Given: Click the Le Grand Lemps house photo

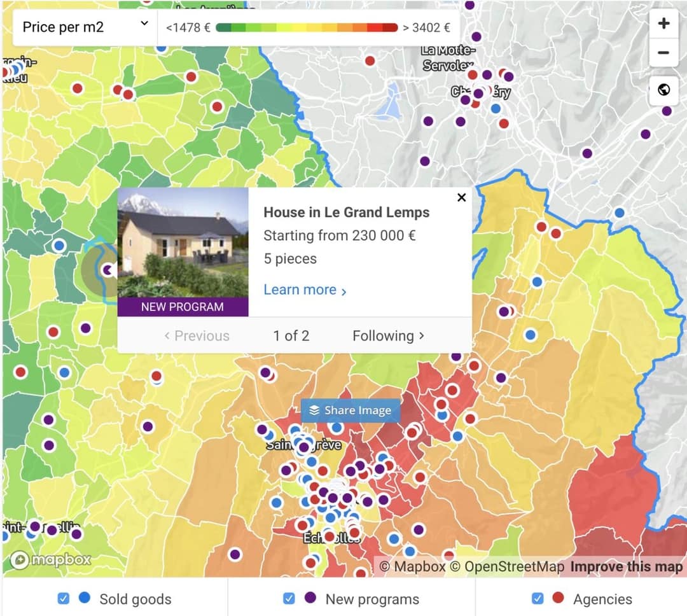Looking at the screenshot, I should pos(183,245).
